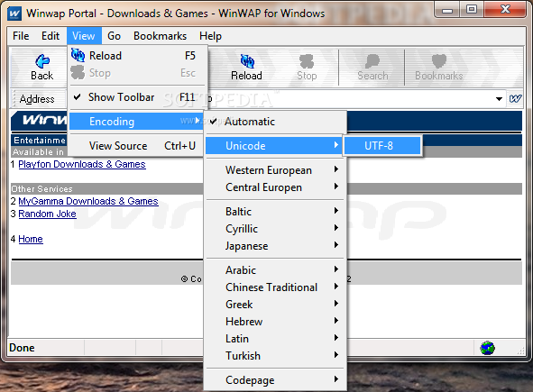The height and width of the screenshot is (392, 533).
Task: Expand the Latin encoding submenu
Action: (276, 339)
